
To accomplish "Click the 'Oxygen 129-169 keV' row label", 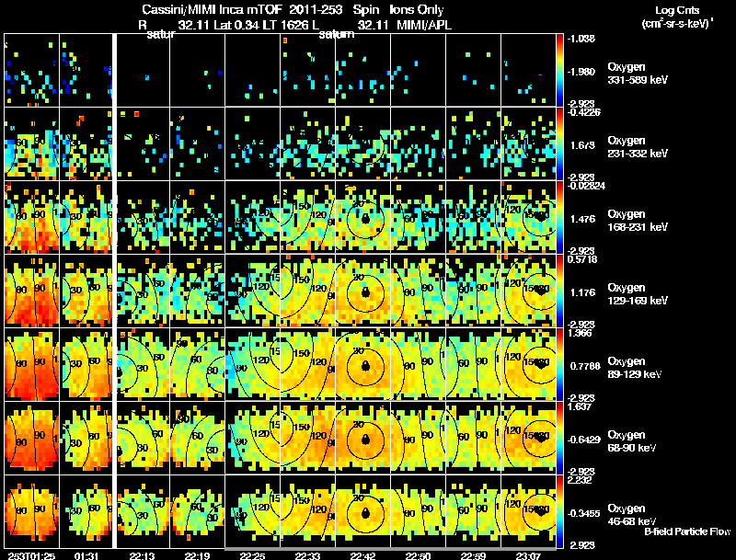I will click(638, 294).
